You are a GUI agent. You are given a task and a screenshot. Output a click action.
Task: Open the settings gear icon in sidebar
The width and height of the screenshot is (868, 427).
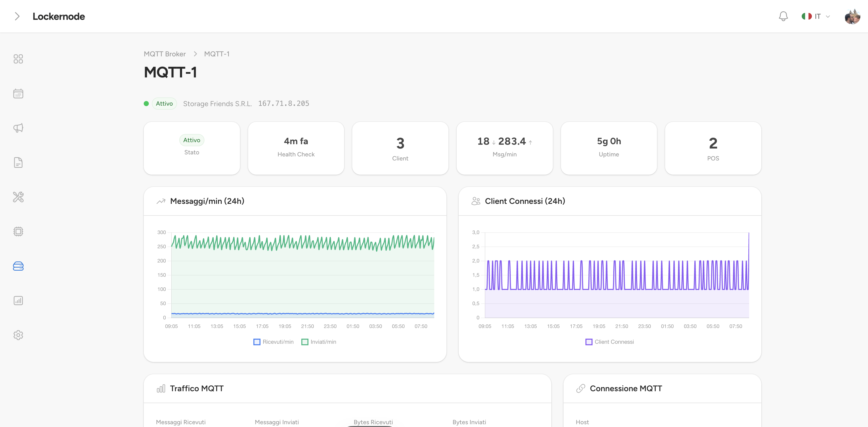18,335
